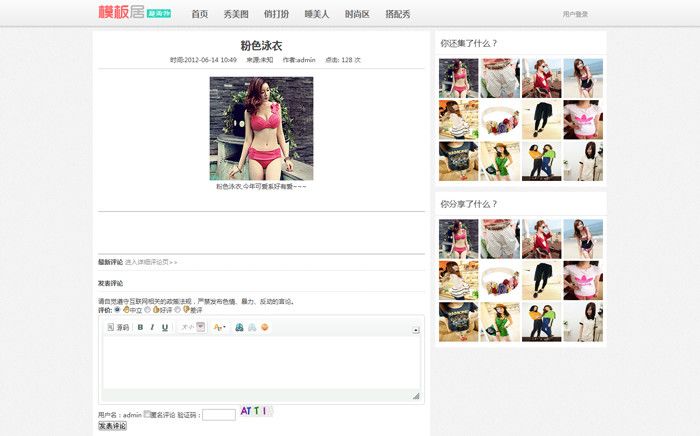
Task: Click the 源码 source code button
Action: [x=118, y=327]
